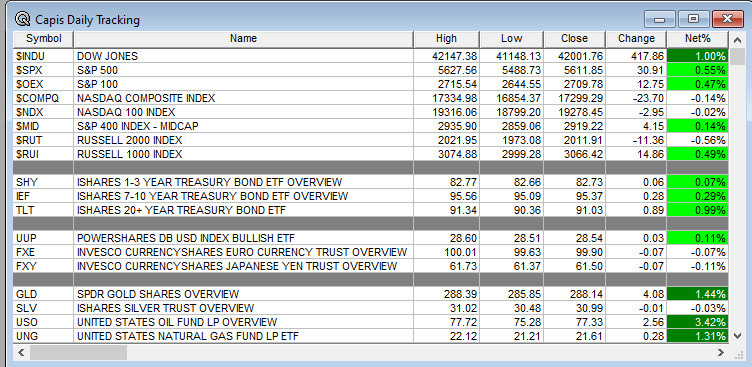Select the UUP symbol cell
This screenshot has height=367, width=752.
[43, 238]
